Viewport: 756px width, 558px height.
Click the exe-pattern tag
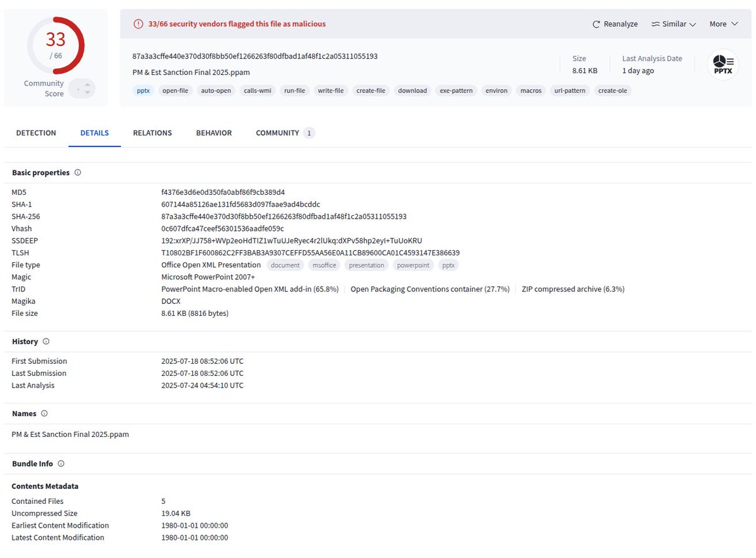(x=456, y=91)
